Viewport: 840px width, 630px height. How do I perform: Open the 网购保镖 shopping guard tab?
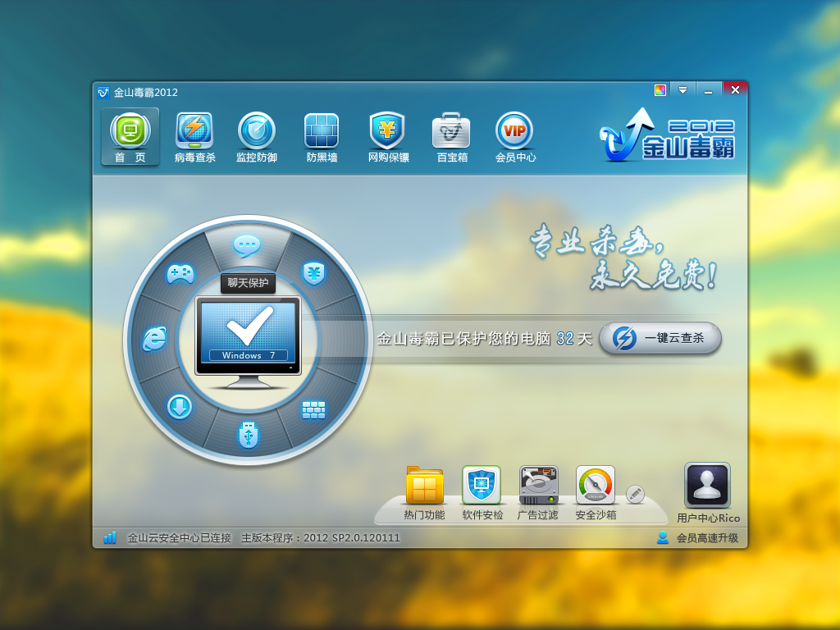(x=388, y=137)
